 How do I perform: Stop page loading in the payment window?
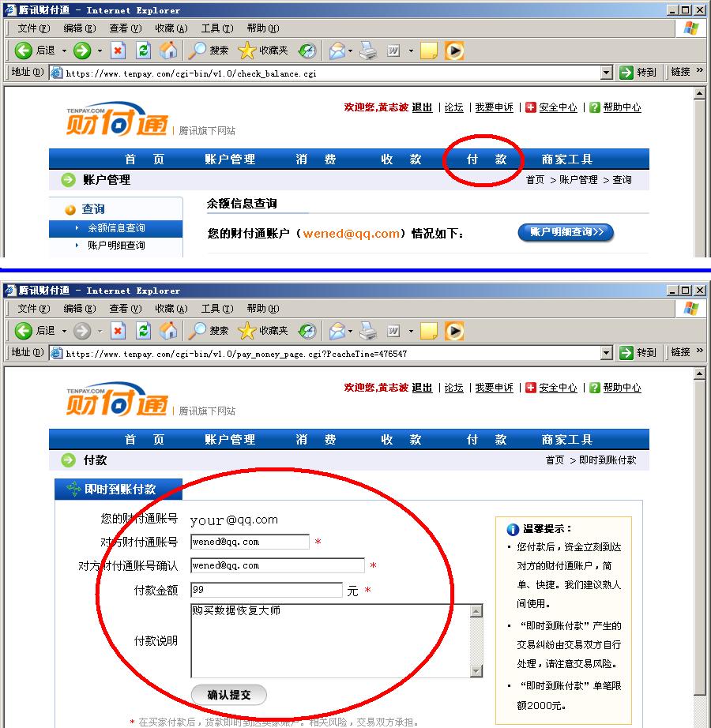point(118,331)
